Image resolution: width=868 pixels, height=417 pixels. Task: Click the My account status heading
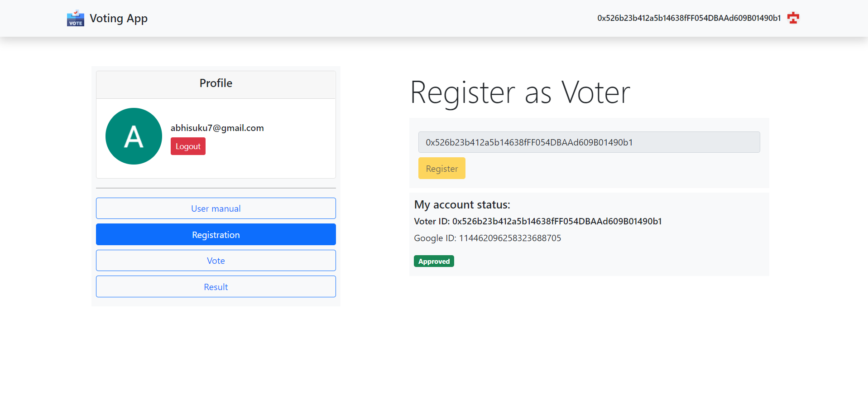pos(462,205)
